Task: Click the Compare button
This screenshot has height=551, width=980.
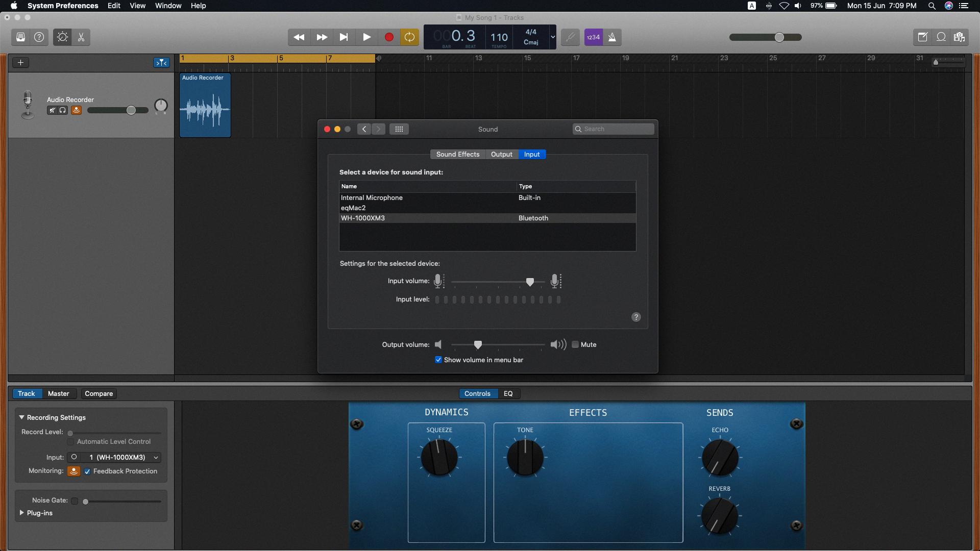Action: click(x=99, y=394)
